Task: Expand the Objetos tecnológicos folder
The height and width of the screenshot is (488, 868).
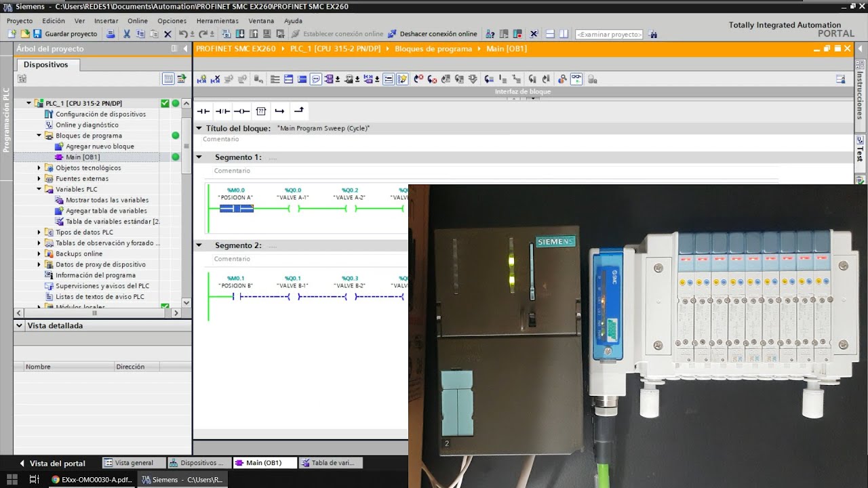Action: click(x=39, y=167)
